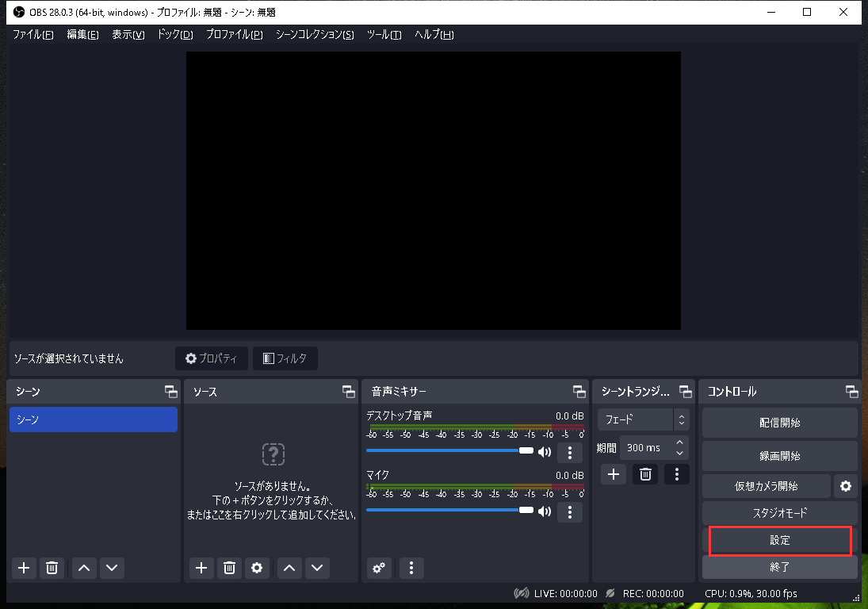The width and height of the screenshot is (868, 609).
Task: Click the 設定 button
Action: tap(779, 540)
